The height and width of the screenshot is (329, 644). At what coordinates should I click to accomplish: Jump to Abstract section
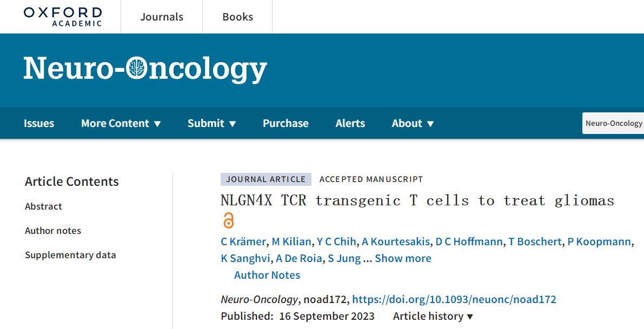[44, 206]
